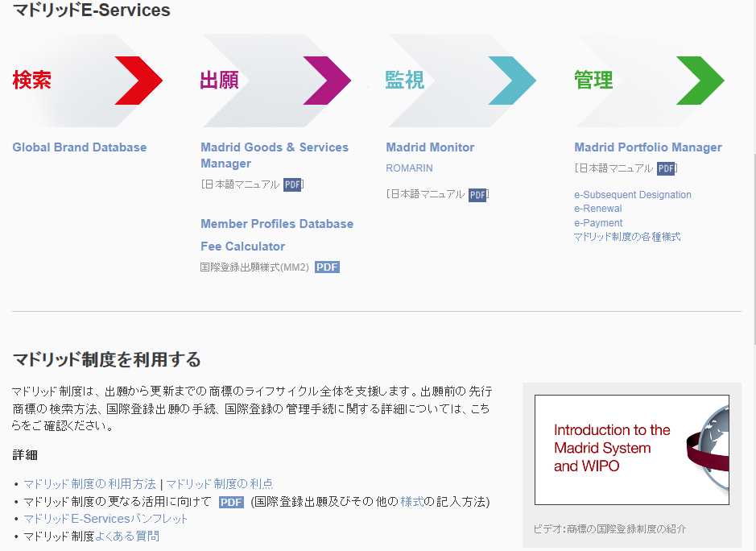Open マドリッド制度の利用方法 link
This screenshot has height=551, width=756.
coord(89,484)
